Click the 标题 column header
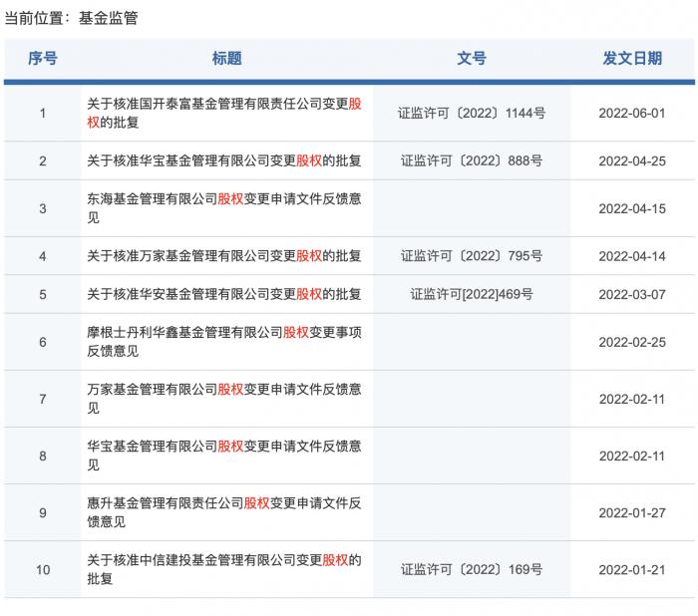The height and width of the screenshot is (616, 698). pyautogui.click(x=226, y=59)
